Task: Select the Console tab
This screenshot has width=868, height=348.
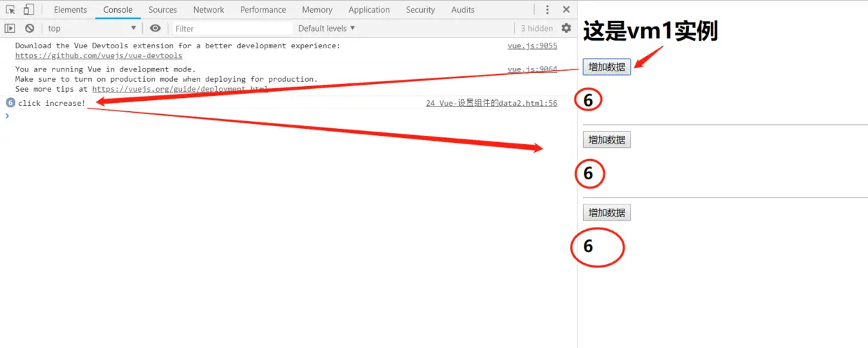Action: click(118, 10)
